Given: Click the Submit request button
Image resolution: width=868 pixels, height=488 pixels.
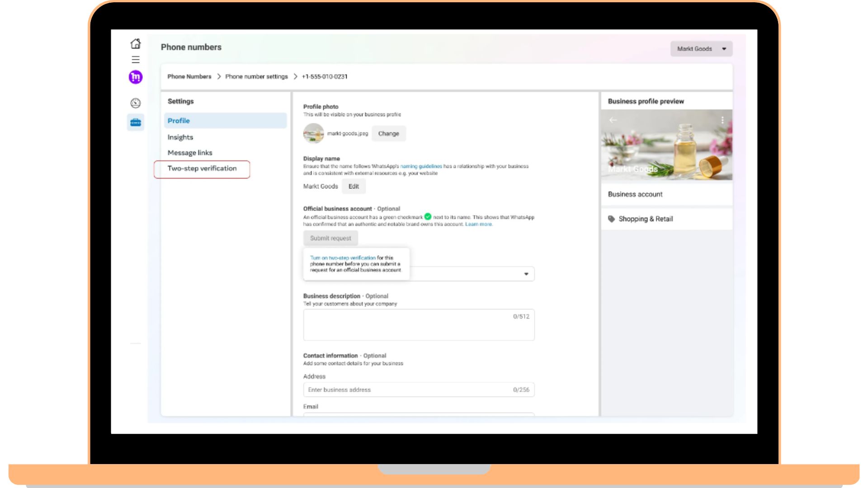Looking at the screenshot, I should point(330,238).
